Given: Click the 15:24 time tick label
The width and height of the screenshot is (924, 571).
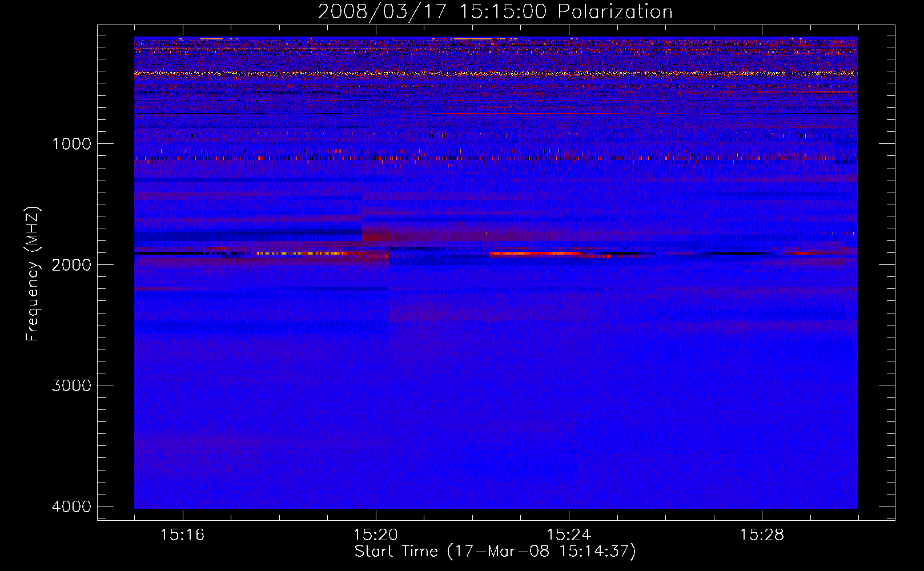Looking at the screenshot, I should (569, 534).
